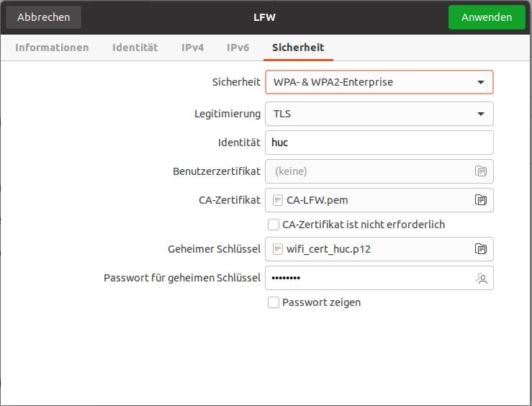This screenshot has height=406, width=532.
Task: Click the Anwenden button
Action: (487, 17)
